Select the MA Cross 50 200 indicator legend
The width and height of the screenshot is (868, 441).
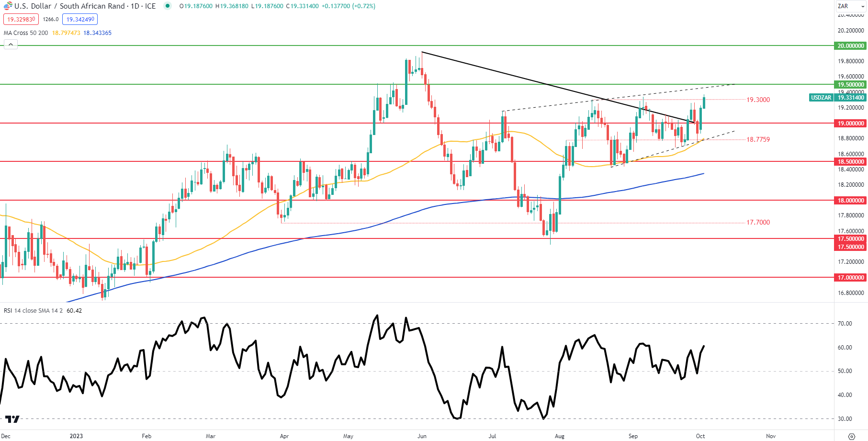click(x=26, y=33)
